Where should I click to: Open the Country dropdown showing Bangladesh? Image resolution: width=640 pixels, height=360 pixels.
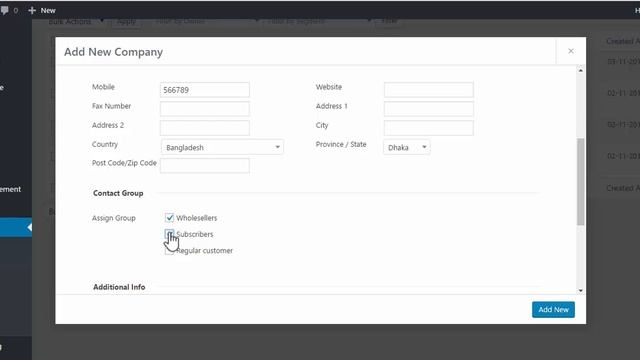point(222,147)
